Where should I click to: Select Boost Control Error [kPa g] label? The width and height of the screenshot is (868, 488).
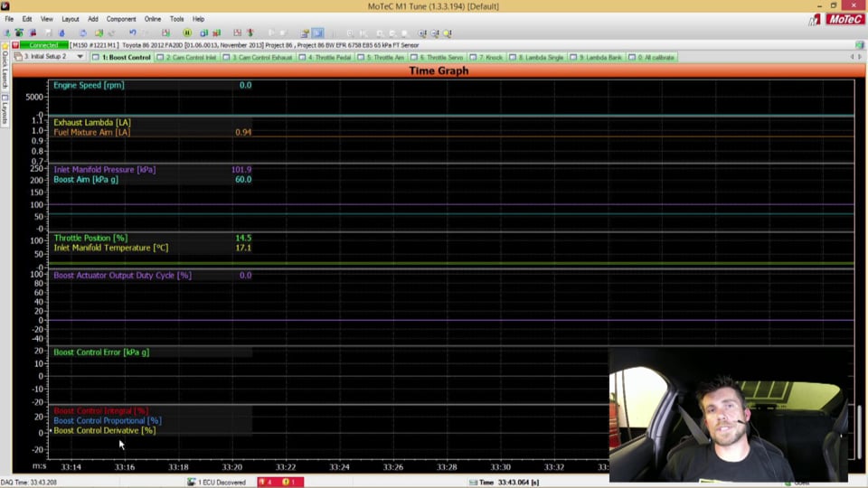coord(101,352)
